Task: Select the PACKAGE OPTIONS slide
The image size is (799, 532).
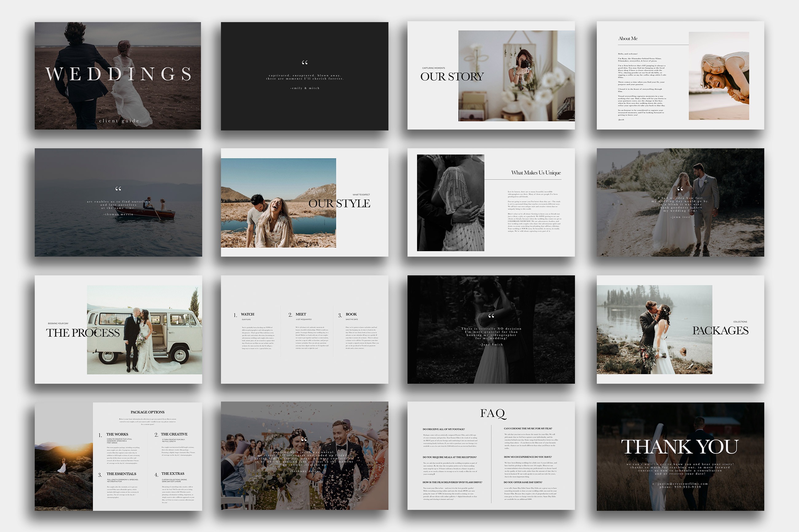Action: pos(118,456)
